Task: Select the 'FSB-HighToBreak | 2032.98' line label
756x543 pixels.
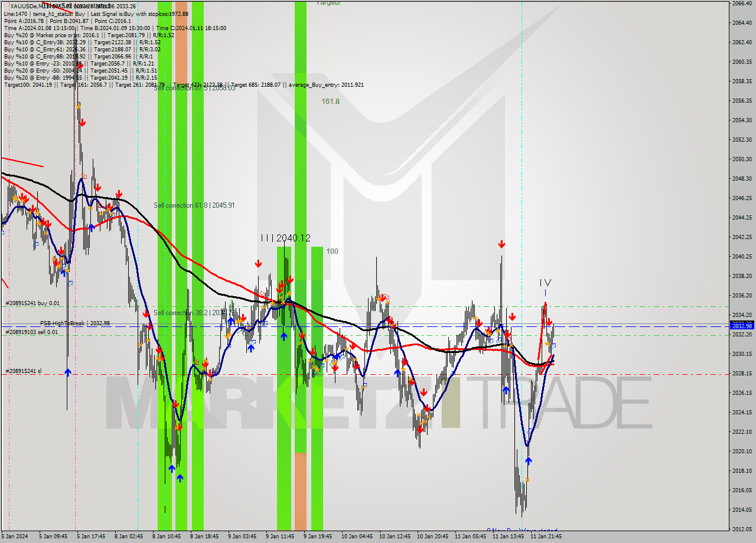Action: click(75, 323)
